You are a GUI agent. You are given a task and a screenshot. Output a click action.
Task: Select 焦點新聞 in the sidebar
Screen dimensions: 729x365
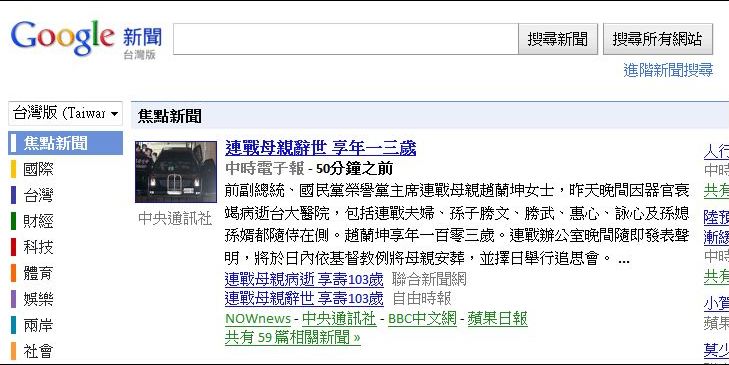pyautogui.click(x=66, y=143)
